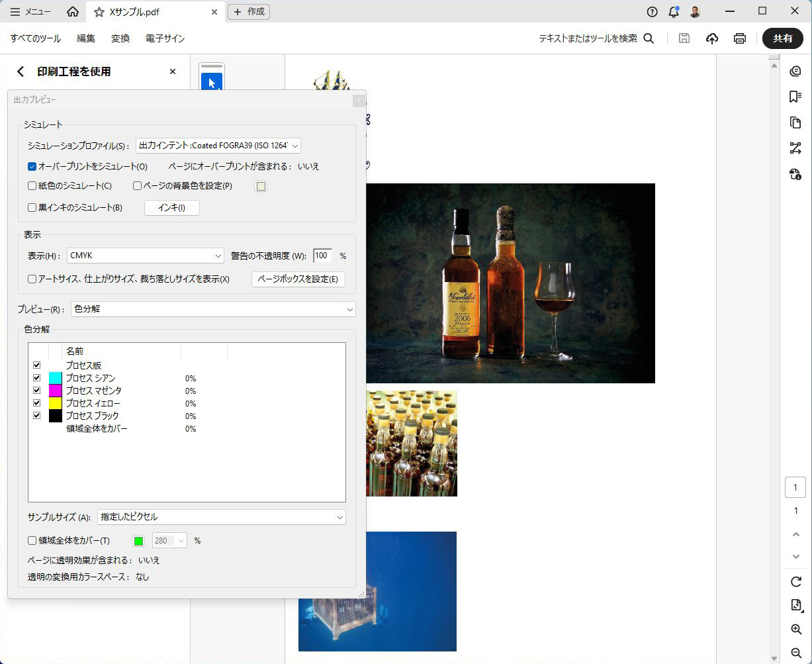Click the green total coverage color swatch

(x=138, y=541)
